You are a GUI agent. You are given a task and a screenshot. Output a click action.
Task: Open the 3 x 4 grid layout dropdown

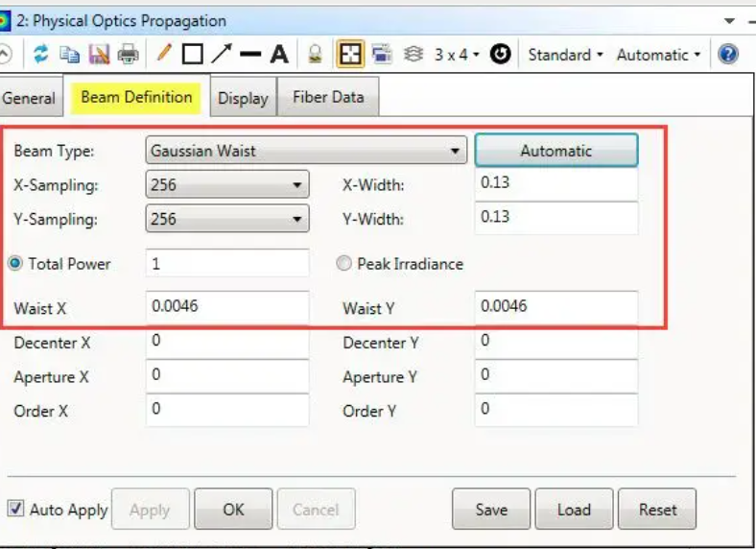[x=456, y=55]
